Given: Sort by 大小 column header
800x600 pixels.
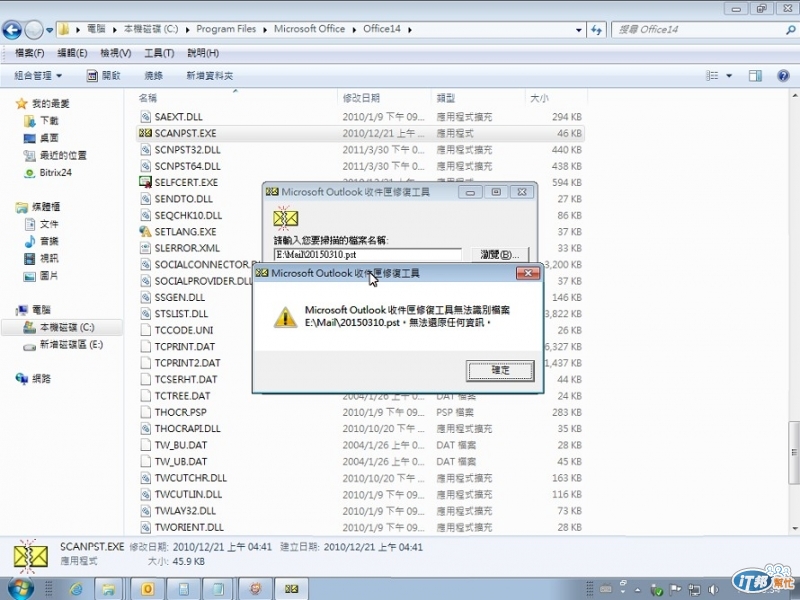Looking at the screenshot, I should (540, 97).
